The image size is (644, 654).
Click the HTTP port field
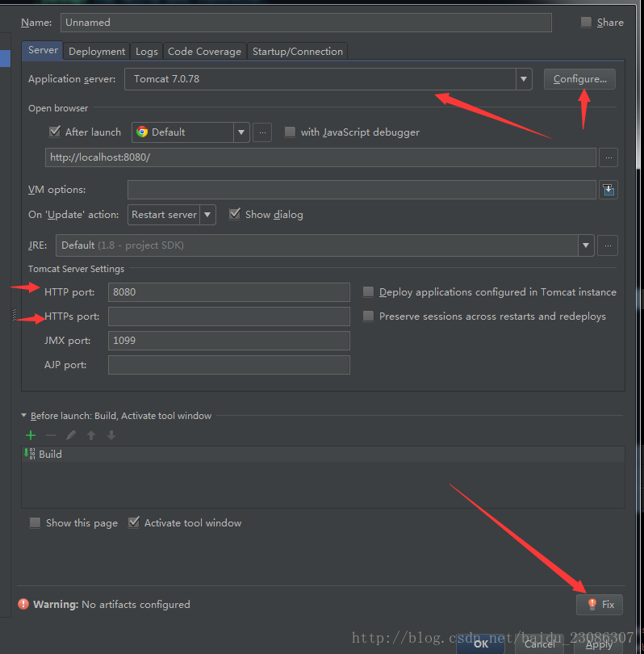(x=229, y=292)
